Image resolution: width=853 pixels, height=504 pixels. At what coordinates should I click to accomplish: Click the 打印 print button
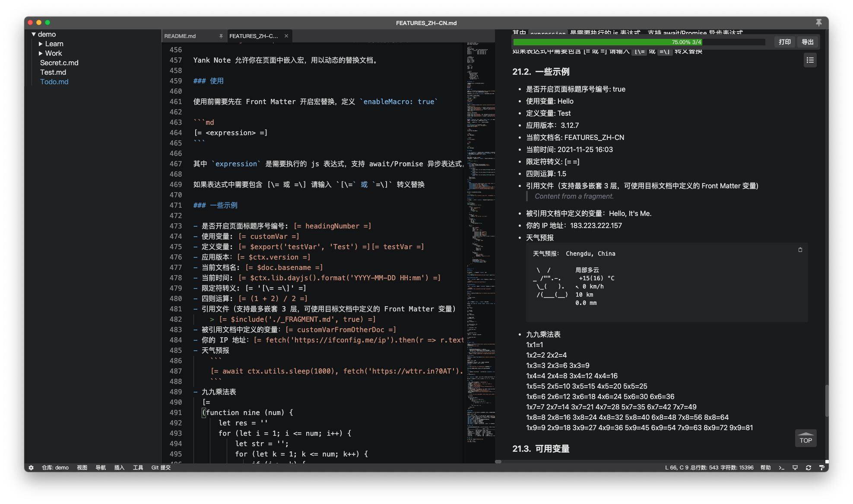click(x=784, y=42)
